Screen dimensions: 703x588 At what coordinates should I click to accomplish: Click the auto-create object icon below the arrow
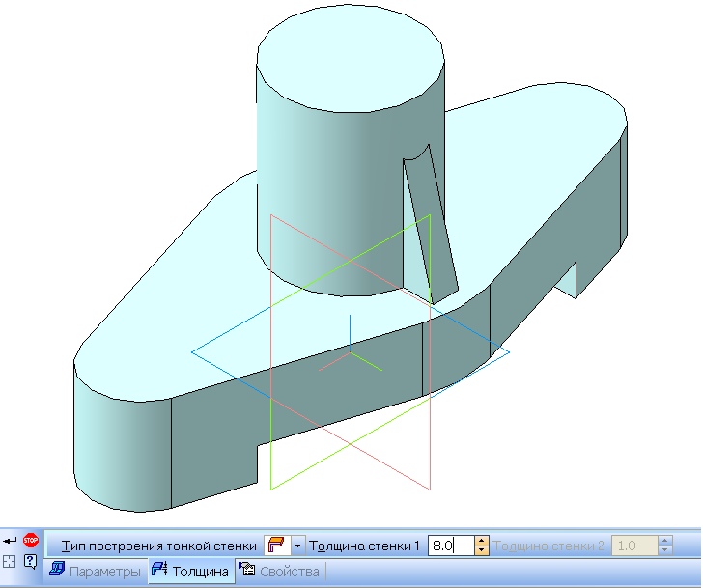(x=9, y=561)
